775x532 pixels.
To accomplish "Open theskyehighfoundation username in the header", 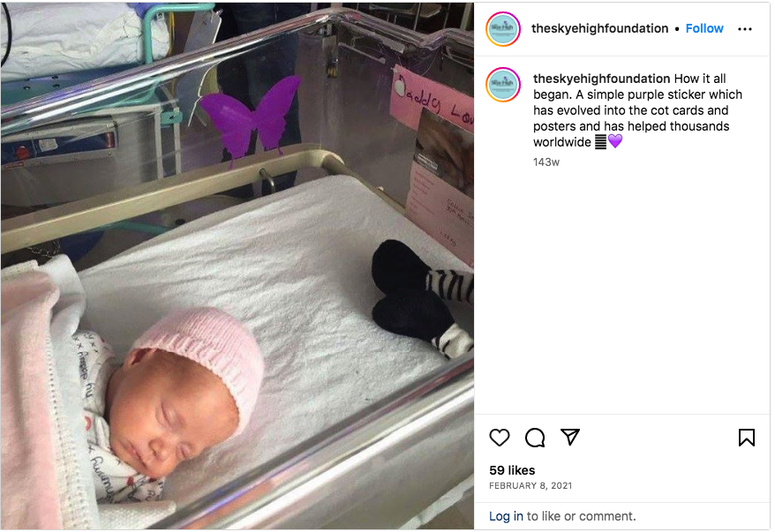I will [x=599, y=28].
